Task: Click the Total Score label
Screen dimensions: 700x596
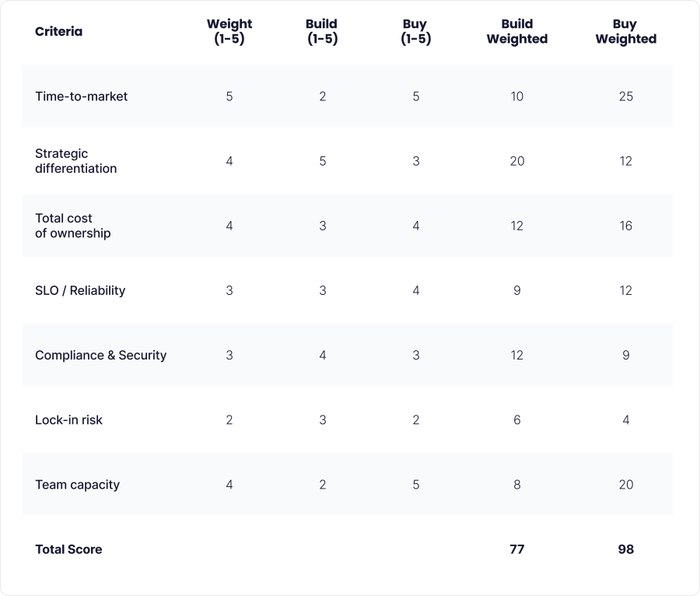Action: tap(68, 549)
